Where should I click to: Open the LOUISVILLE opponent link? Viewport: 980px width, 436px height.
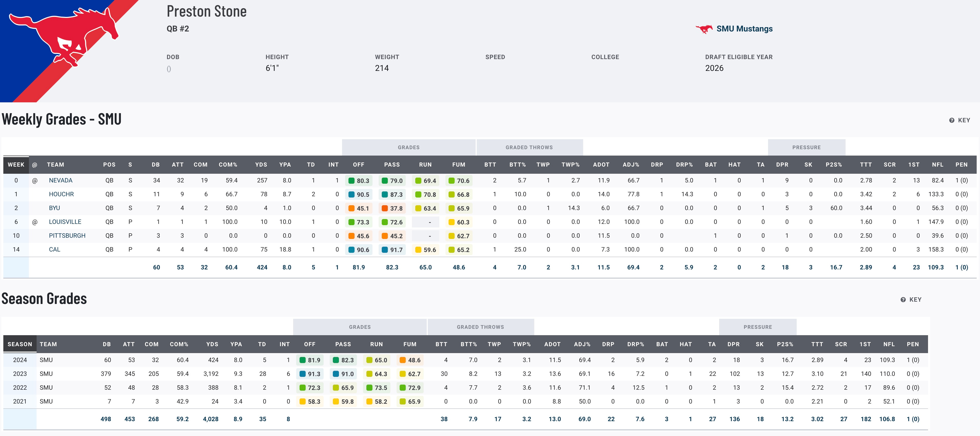coord(65,222)
